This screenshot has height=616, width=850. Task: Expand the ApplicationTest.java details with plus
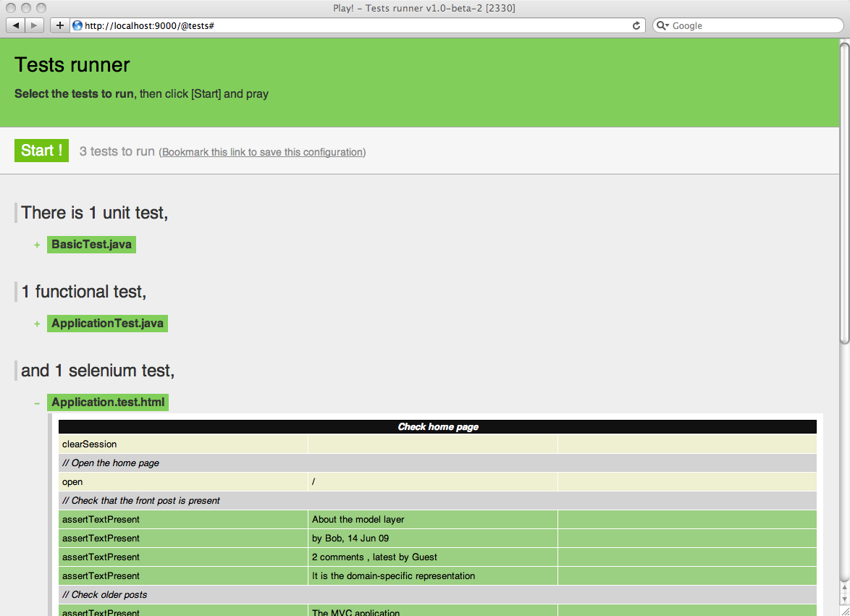pos(37,324)
